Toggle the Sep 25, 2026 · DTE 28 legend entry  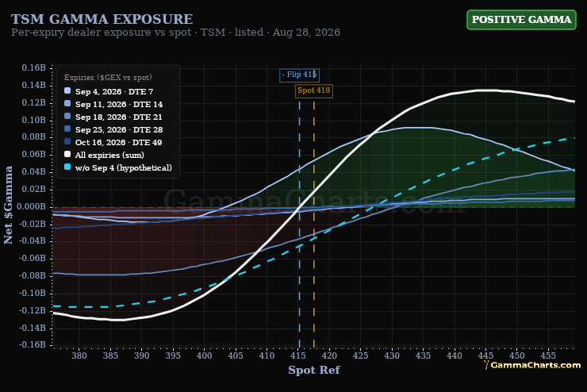(113, 129)
